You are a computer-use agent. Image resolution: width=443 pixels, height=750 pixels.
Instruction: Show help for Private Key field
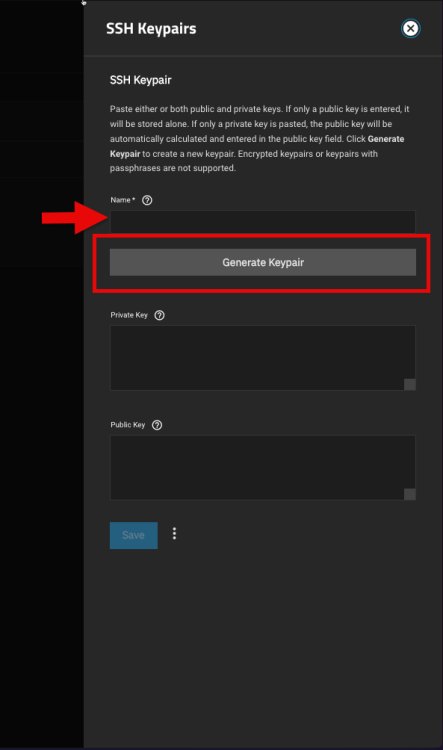159,315
